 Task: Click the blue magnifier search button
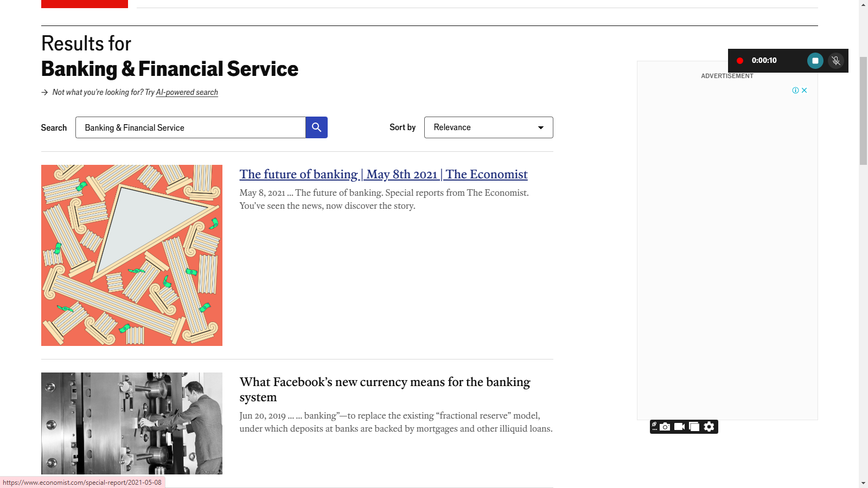click(x=316, y=127)
